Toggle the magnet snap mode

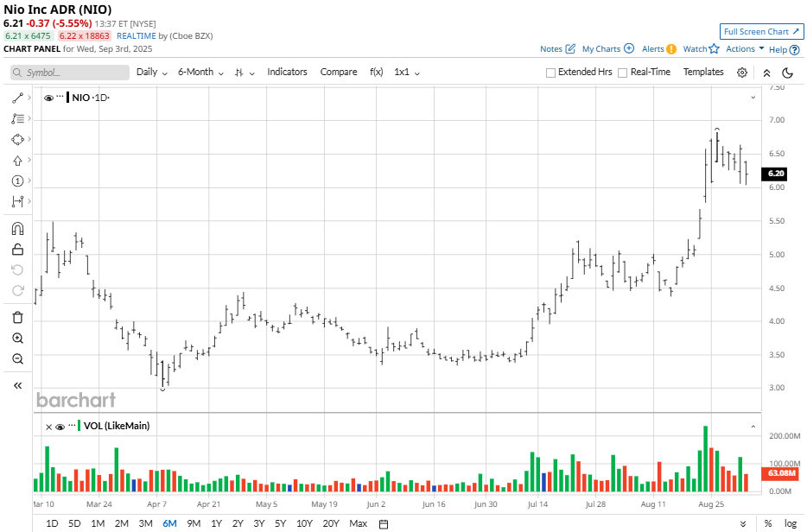click(17, 229)
